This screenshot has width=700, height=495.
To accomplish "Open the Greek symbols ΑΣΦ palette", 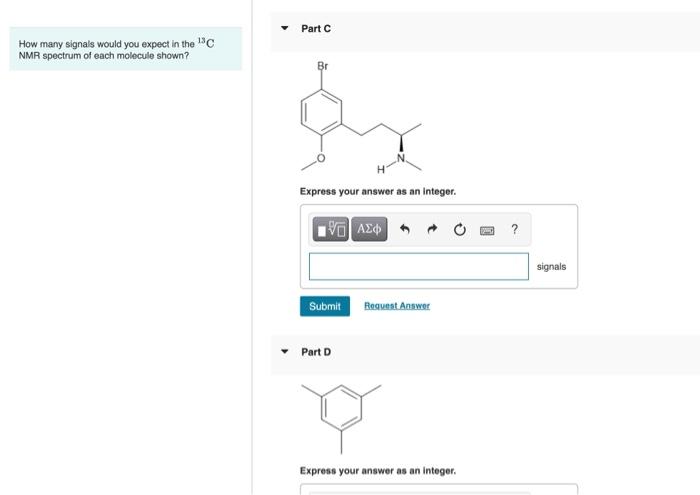I will 369,229.
